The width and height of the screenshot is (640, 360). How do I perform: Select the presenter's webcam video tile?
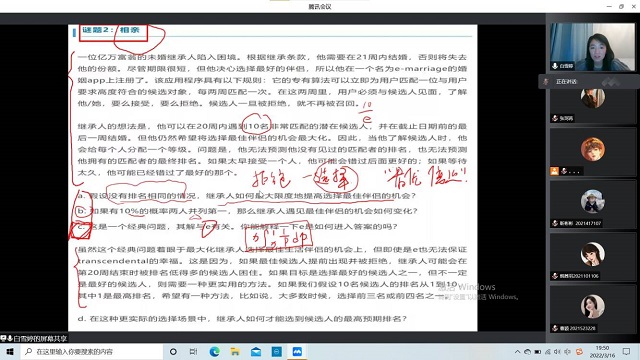pos(593,47)
